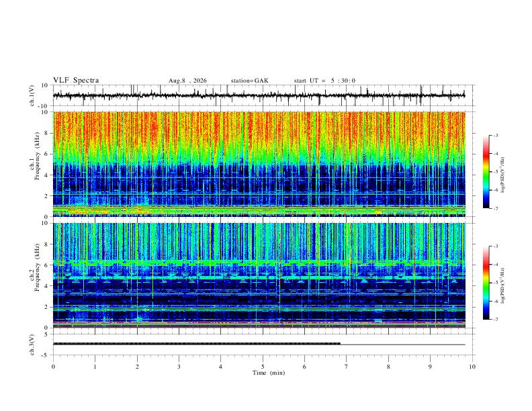Click the ch.1(V) waveform axis label

[x=32, y=95]
